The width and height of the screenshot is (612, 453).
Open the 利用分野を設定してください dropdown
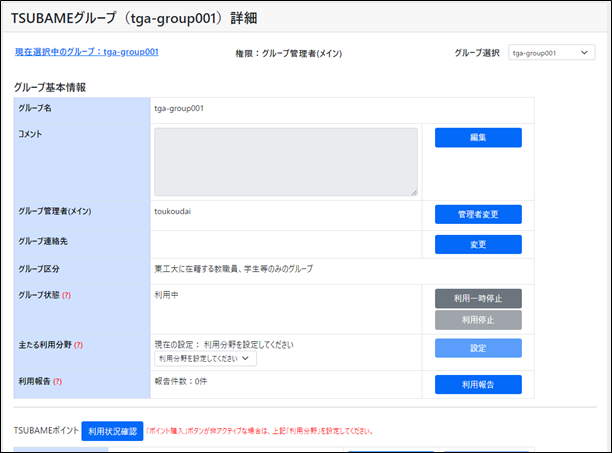tap(205, 359)
